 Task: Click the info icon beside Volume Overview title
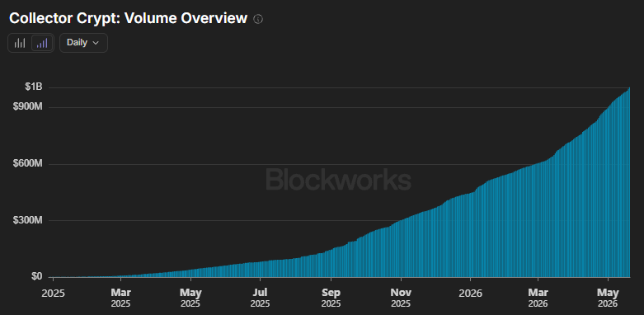(258, 19)
